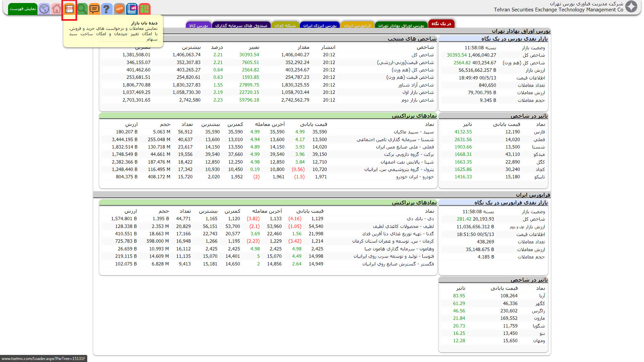
Task: Open symbol تاپیکو in index impact list
Action: (539, 177)
